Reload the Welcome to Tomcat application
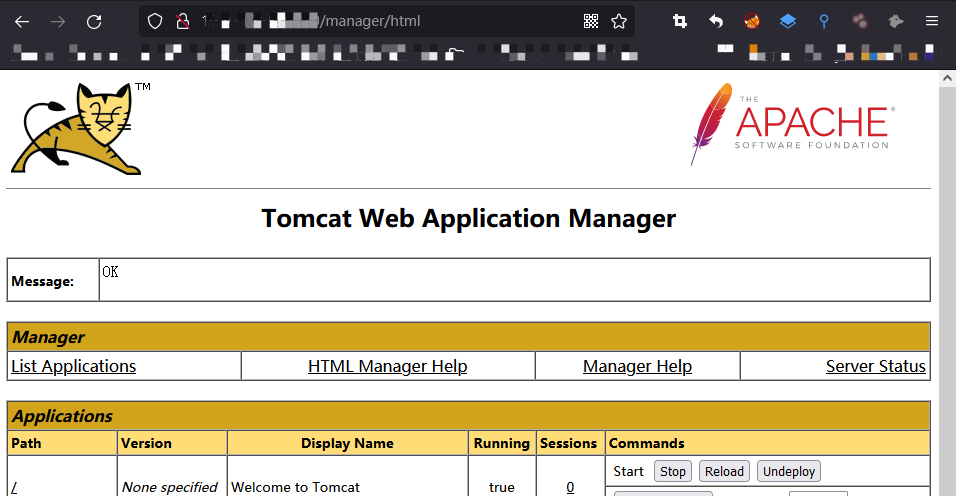The image size is (956, 496). coord(724,472)
